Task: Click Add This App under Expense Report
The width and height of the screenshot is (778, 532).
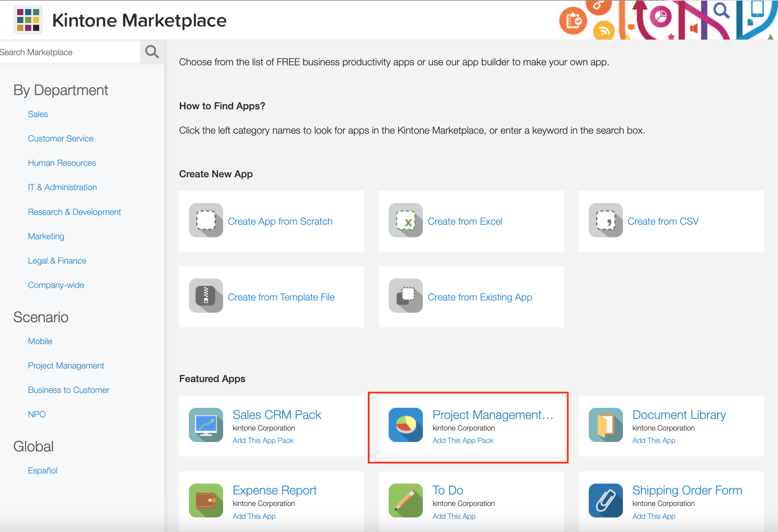Action: click(x=254, y=516)
